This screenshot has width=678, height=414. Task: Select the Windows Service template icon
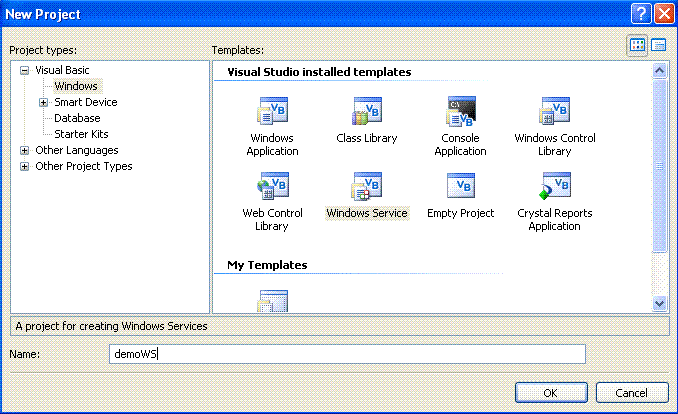[367, 186]
